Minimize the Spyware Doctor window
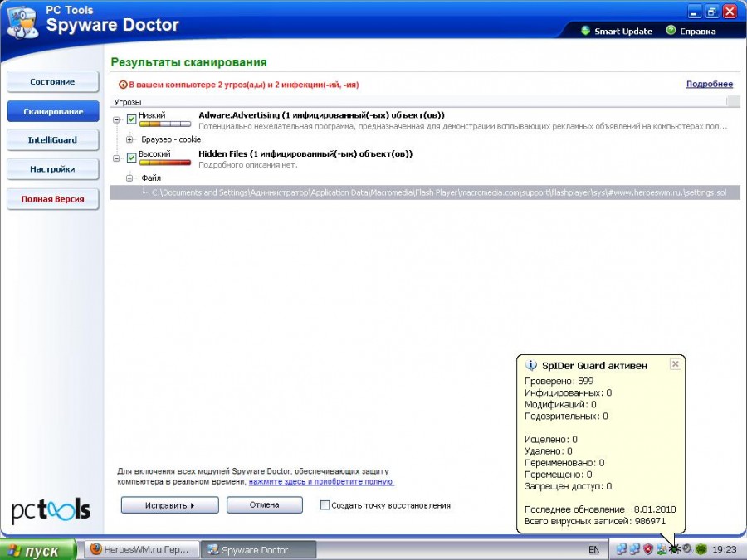This screenshot has width=747, height=560. click(x=694, y=12)
